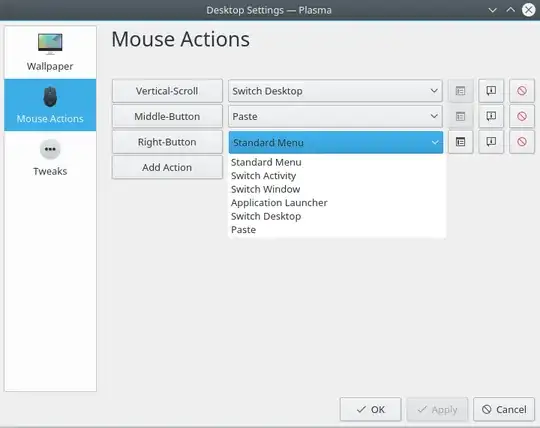Click the Apply button
Screen dimensions: 540x428
[437, 409]
